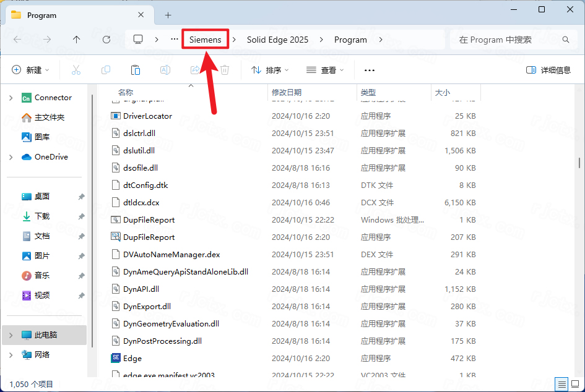Toggle the 详细信息 details pane
Screen dimensions: 585x392
click(548, 70)
